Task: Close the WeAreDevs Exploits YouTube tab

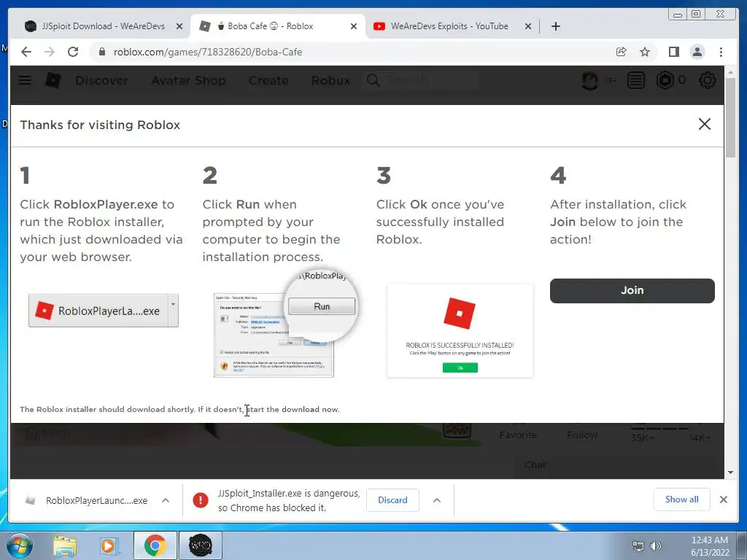Action: (x=528, y=27)
